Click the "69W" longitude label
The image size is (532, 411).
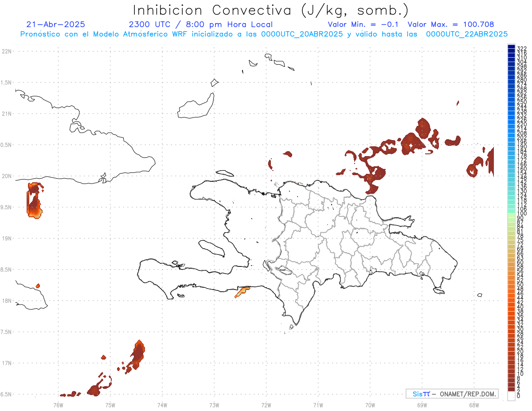(x=422, y=405)
